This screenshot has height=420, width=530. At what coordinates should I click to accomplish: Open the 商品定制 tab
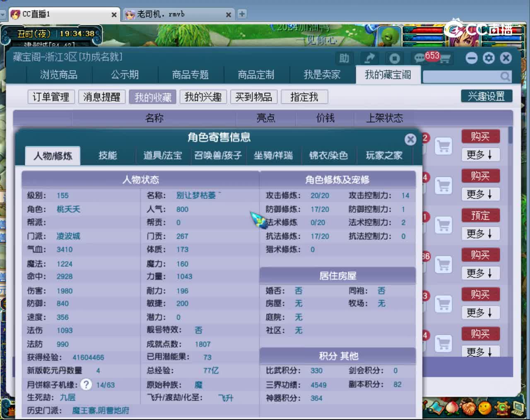point(256,75)
